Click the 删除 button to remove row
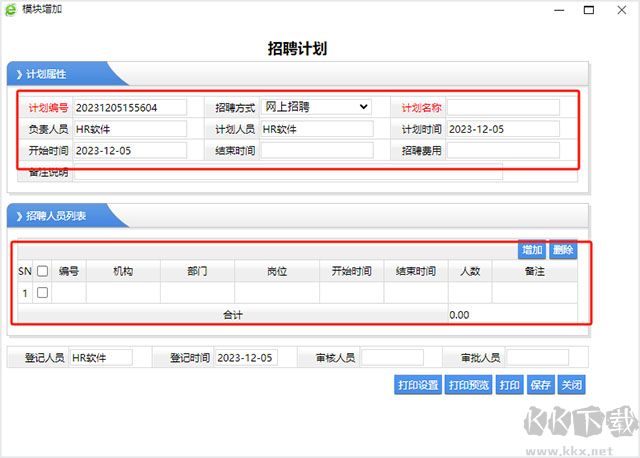Viewport: 640px width, 458px height. pyautogui.click(x=563, y=250)
